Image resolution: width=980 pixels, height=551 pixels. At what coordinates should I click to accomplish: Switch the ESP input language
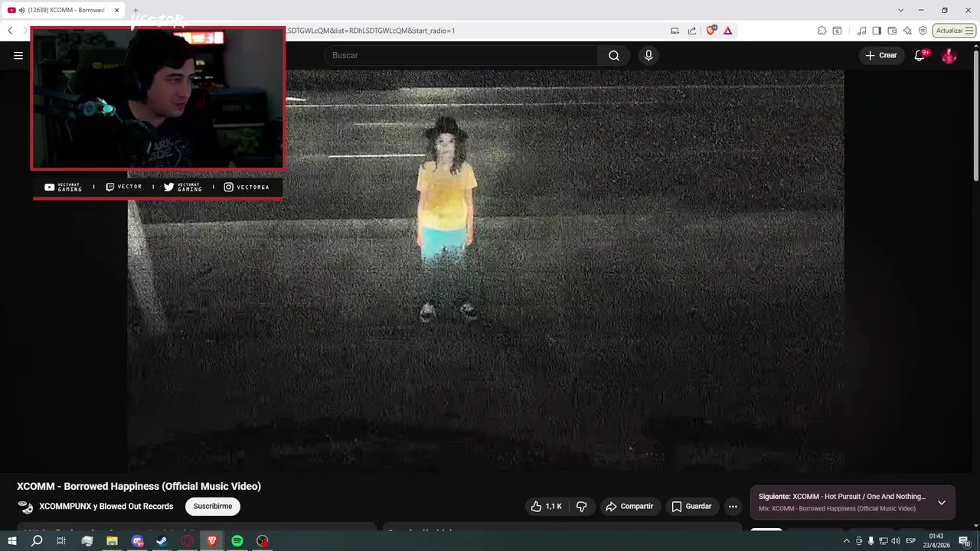[x=911, y=541]
